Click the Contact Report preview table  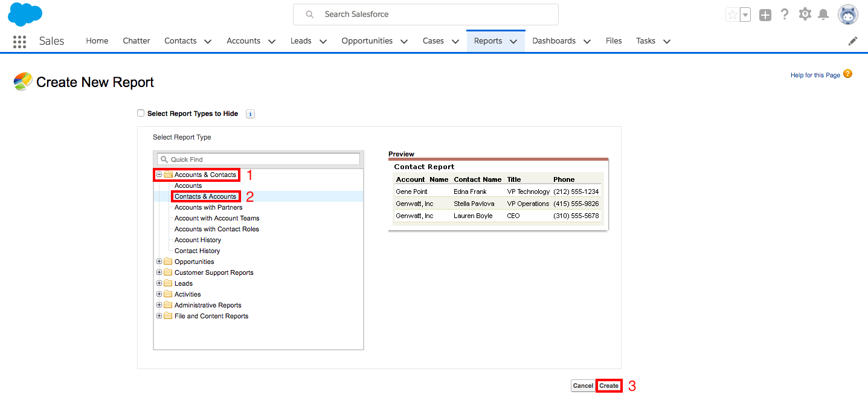point(498,194)
